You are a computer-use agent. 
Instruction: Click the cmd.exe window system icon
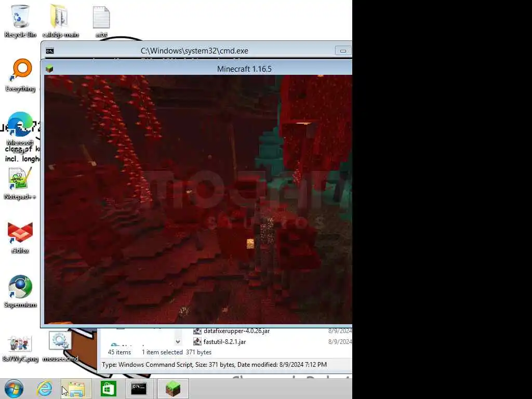coord(50,51)
